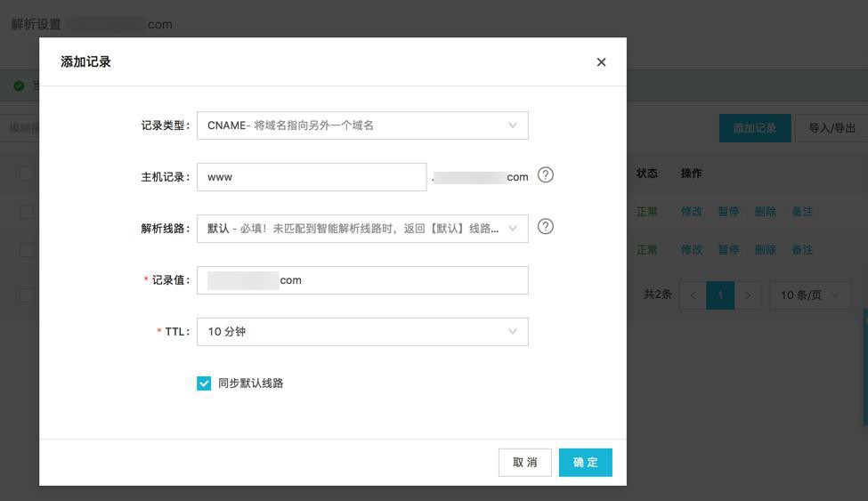Go to next page arrow in pagination
The image size is (868, 501).
pyautogui.click(x=748, y=295)
